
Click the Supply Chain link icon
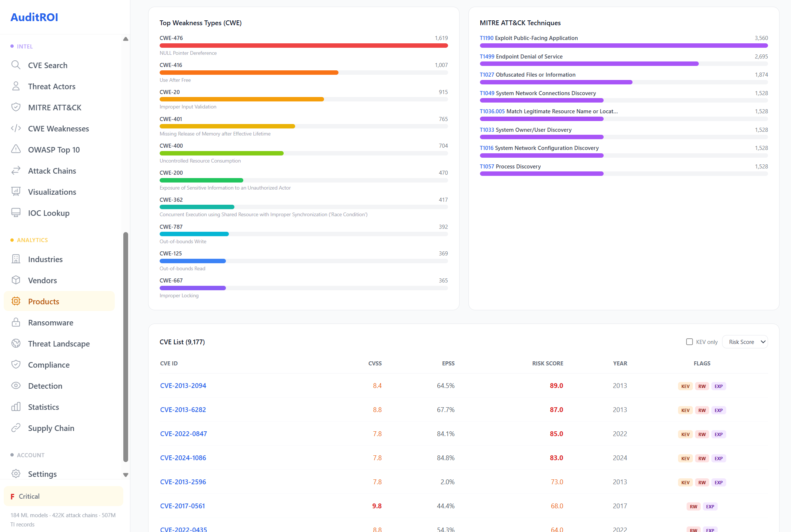(16, 428)
